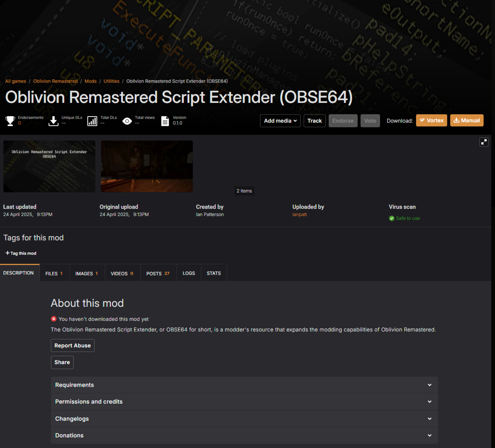Click the Version document icon
Image resolution: width=495 pixels, height=448 pixels.
(x=165, y=121)
